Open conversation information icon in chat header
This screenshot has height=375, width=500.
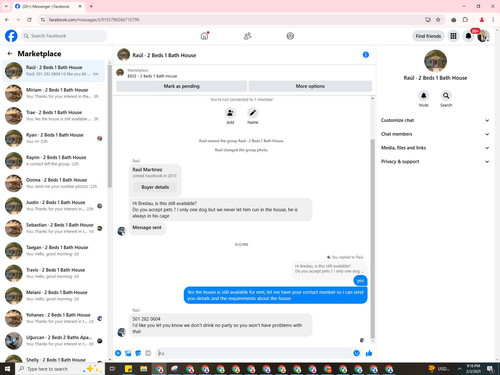pyautogui.click(x=366, y=55)
